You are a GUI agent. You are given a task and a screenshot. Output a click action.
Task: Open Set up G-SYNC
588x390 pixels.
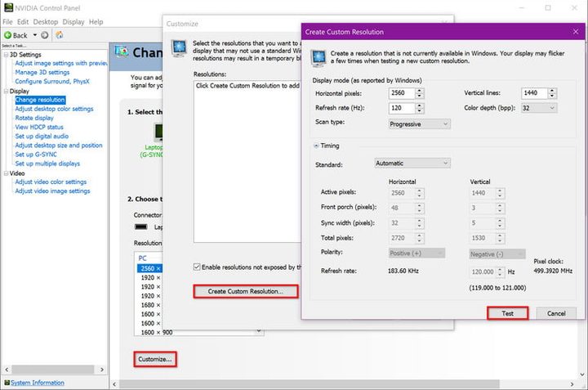coord(36,155)
